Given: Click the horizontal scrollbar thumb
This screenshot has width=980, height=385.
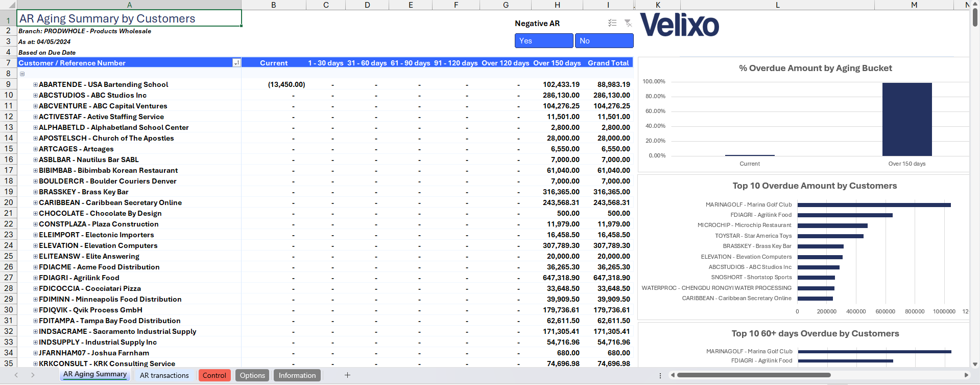Looking at the screenshot, I should point(754,375).
